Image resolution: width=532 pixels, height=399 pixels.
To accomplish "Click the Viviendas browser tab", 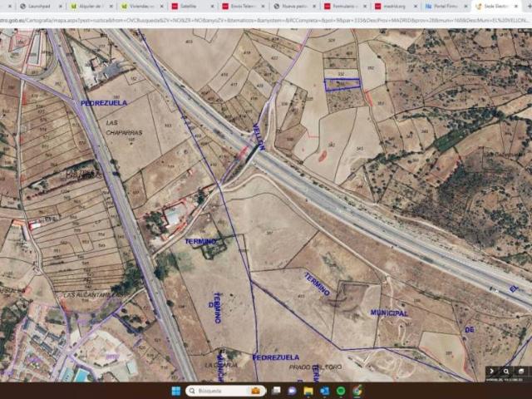I will [x=142, y=6].
